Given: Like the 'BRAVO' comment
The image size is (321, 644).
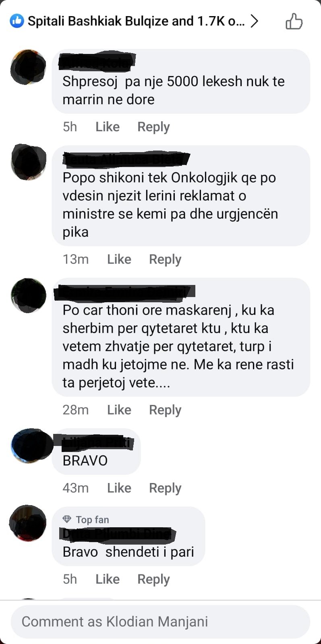Looking at the screenshot, I should click(119, 488).
